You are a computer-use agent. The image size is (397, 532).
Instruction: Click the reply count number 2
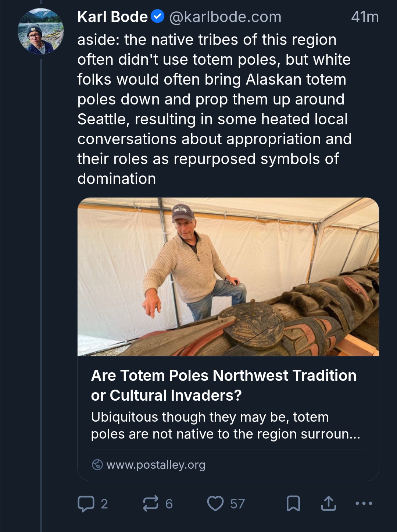[104, 504]
